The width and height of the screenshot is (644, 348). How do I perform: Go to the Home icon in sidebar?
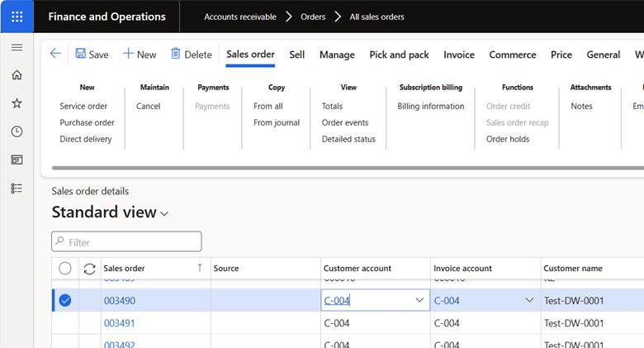[x=17, y=75]
